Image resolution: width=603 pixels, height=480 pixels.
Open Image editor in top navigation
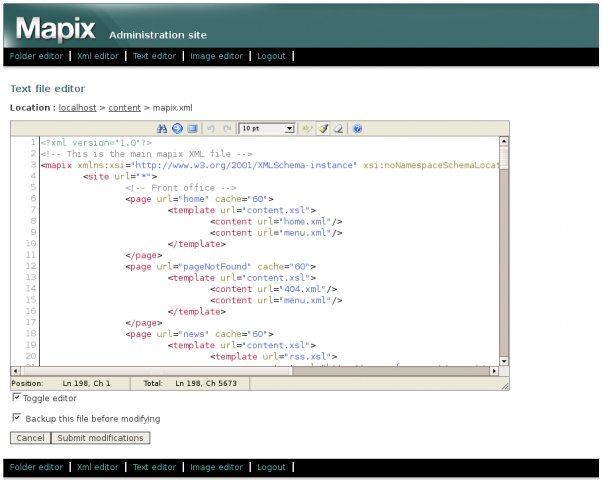pos(216,56)
